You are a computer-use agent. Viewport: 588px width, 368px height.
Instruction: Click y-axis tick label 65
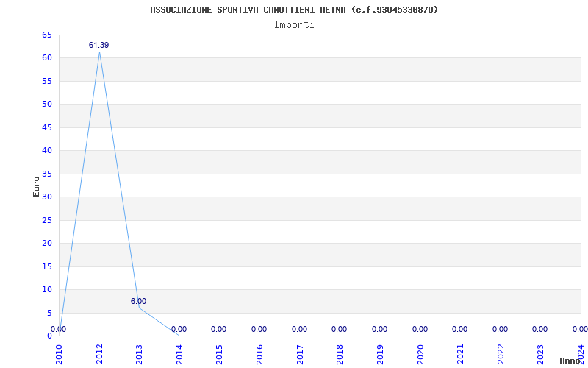(47, 35)
